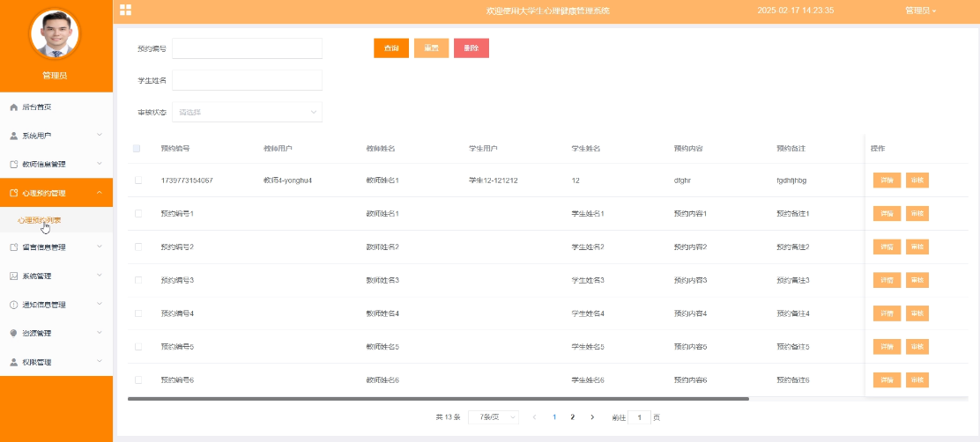980x442 pixels.
Task: Check the 预约编号1 row checkbox
Action: 138,213
